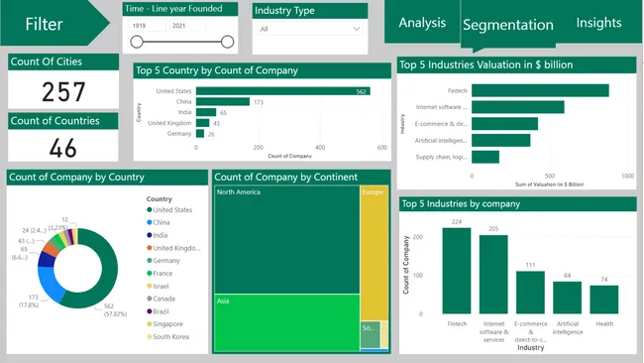644x363 pixels.
Task: Select the Asia treemap tile
Action: (287, 322)
